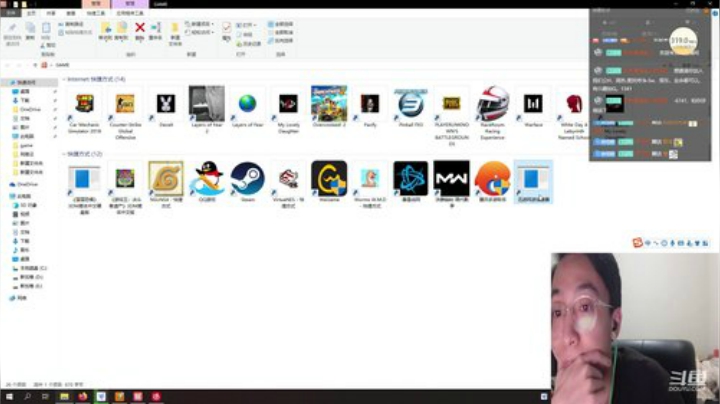Select My Lovely Daughter shortcut
This screenshot has width=720, height=404.
(x=288, y=110)
